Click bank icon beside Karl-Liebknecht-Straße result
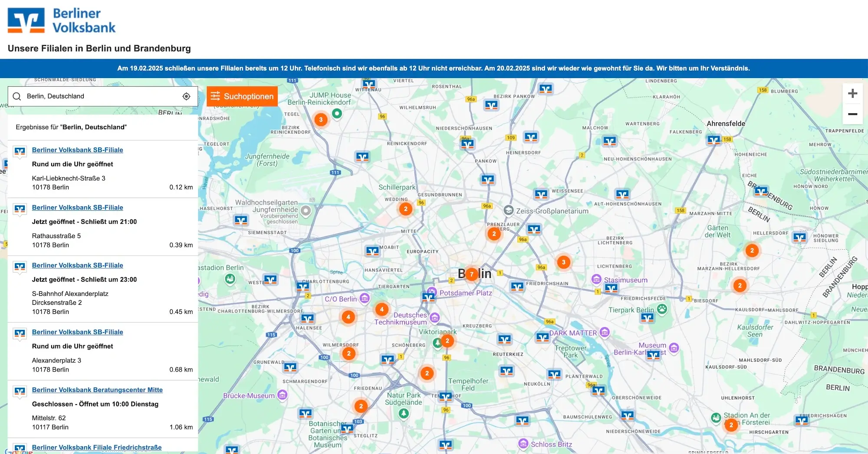The image size is (868, 454). click(20, 152)
